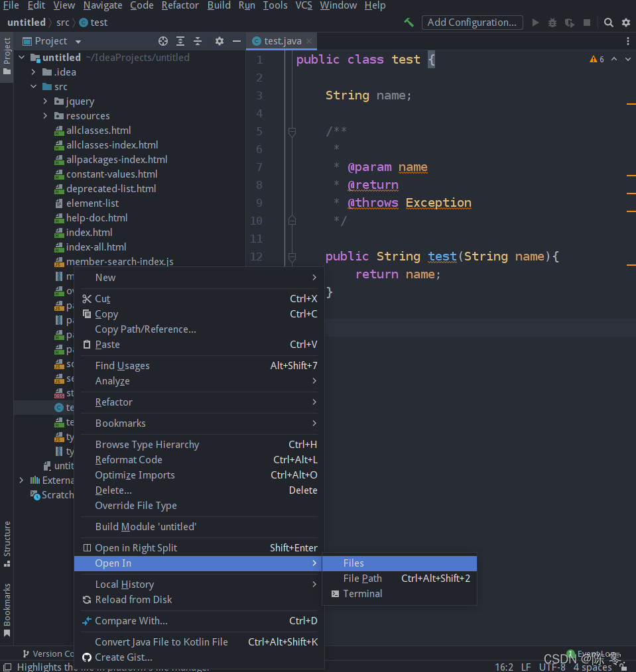Click 4 spaces indent status widget
The height and width of the screenshot is (672, 636).
[x=592, y=667]
